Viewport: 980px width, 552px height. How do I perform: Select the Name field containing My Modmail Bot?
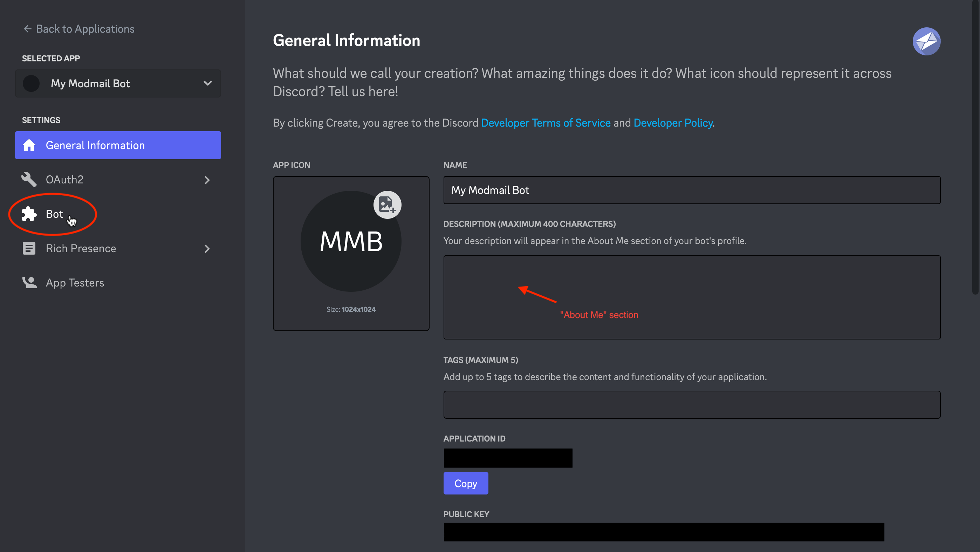691,190
